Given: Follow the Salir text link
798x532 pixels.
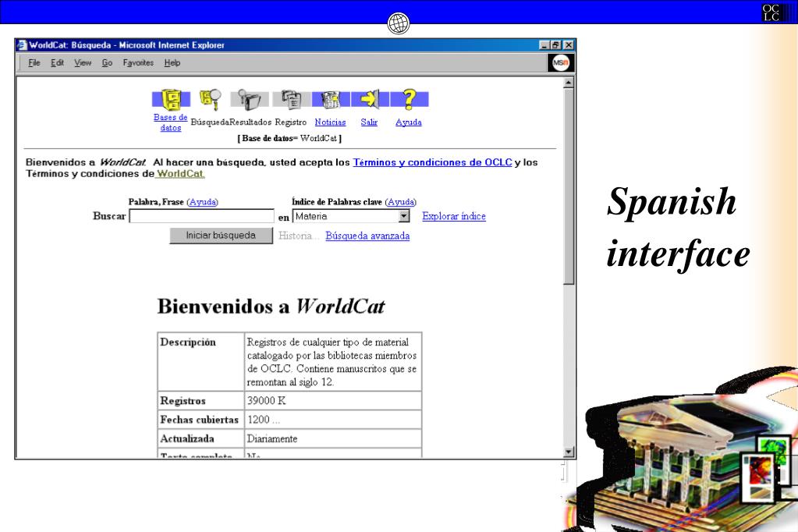Looking at the screenshot, I should point(369,122).
